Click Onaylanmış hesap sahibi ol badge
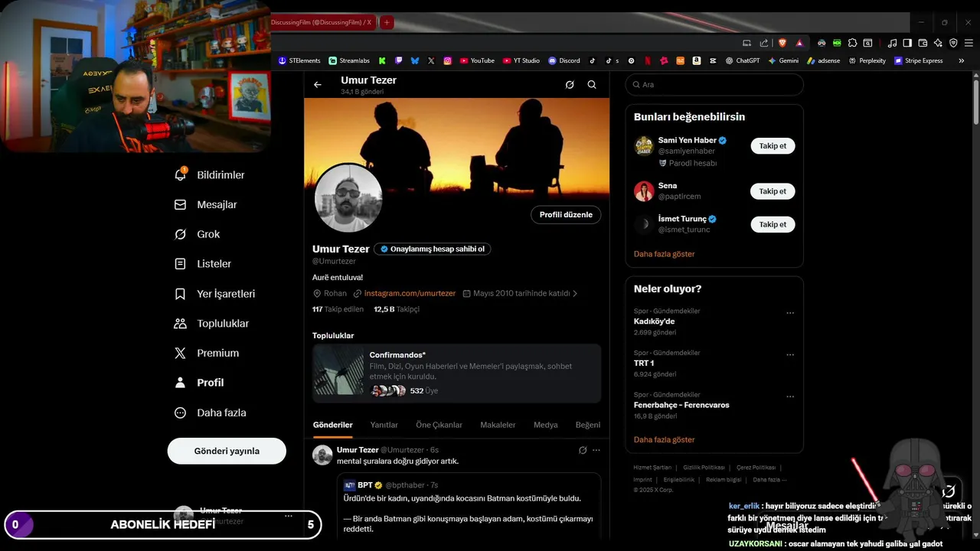The height and width of the screenshot is (551, 980). pos(433,249)
